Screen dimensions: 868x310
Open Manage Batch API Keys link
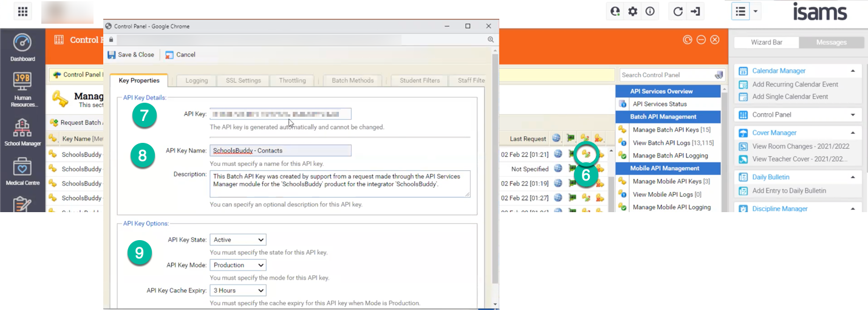tap(666, 129)
